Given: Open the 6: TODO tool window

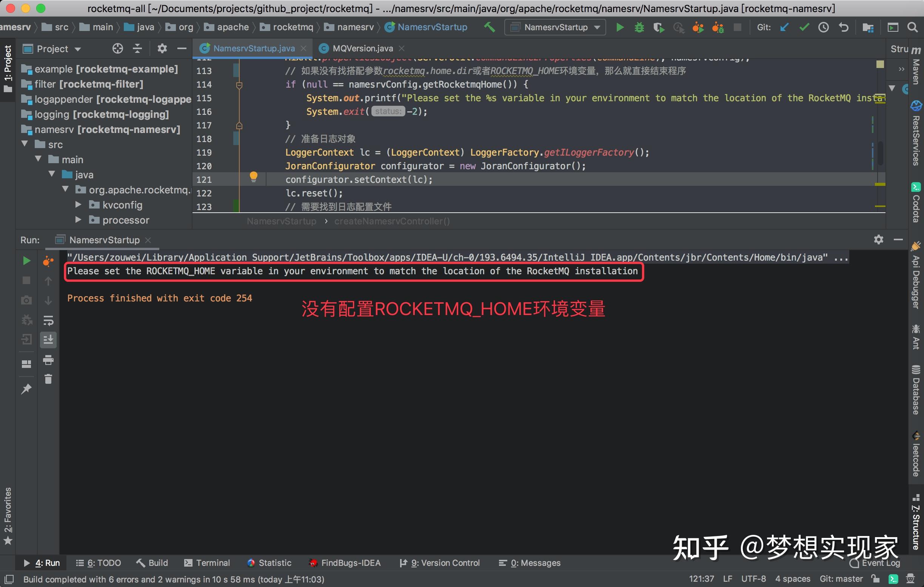Looking at the screenshot, I should [98, 563].
